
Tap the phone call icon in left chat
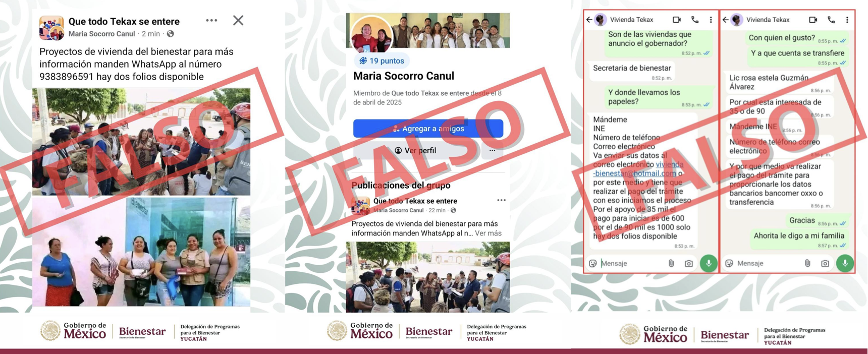(x=695, y=20)
